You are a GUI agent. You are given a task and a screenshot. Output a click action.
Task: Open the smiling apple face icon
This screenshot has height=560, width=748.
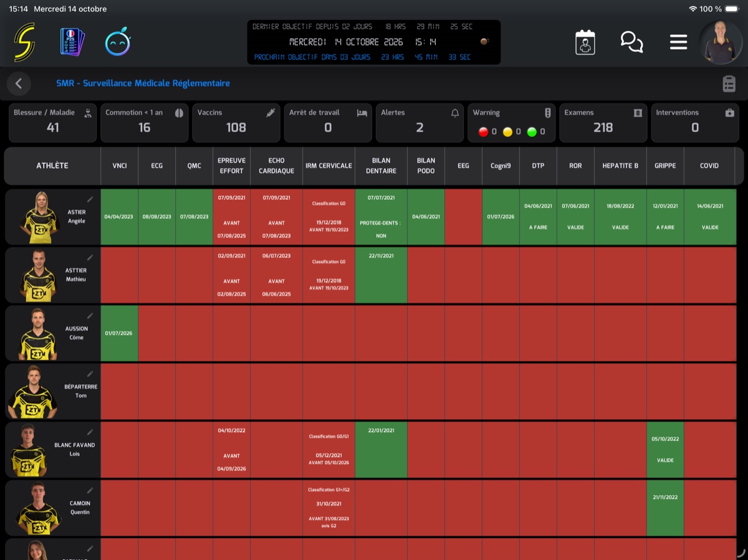click(x=117, y=42)
